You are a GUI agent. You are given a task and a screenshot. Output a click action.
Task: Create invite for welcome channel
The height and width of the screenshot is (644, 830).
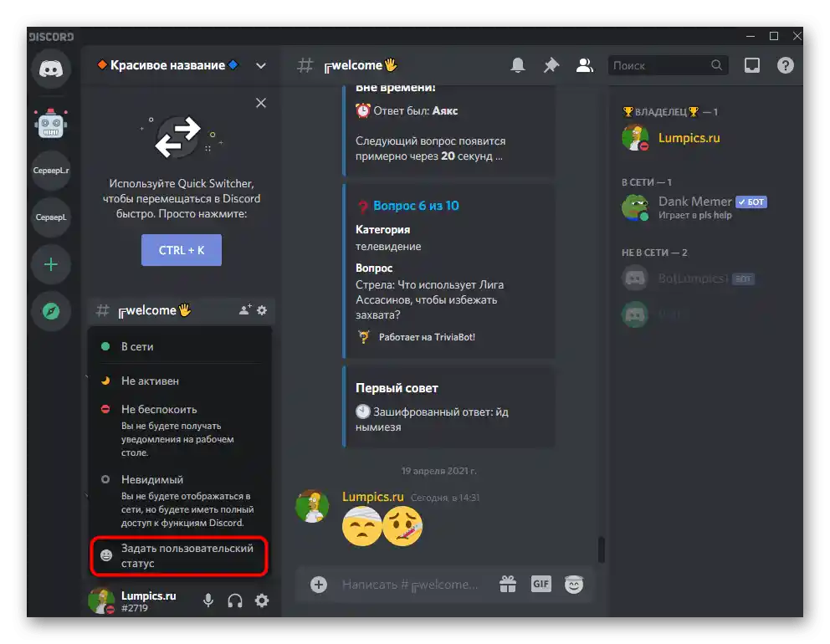[x=245, y=310]
